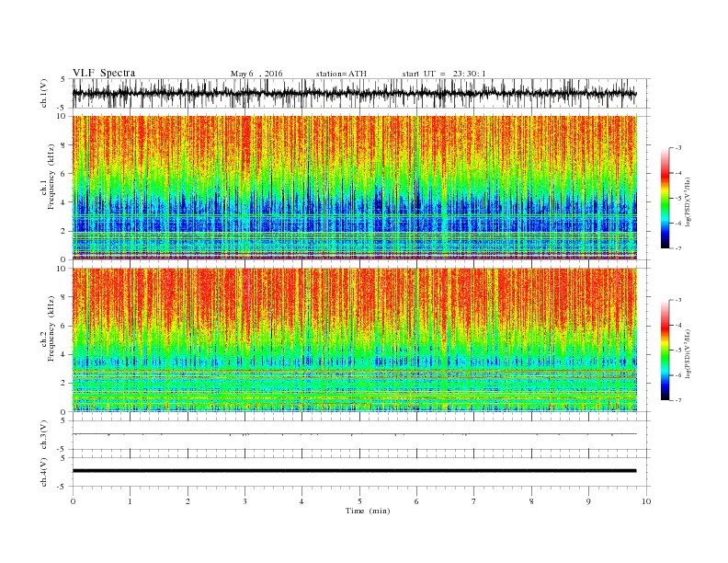
Task: Click the "-3" tick on ch.1 colorbar
Action: [x=677, y=148]
